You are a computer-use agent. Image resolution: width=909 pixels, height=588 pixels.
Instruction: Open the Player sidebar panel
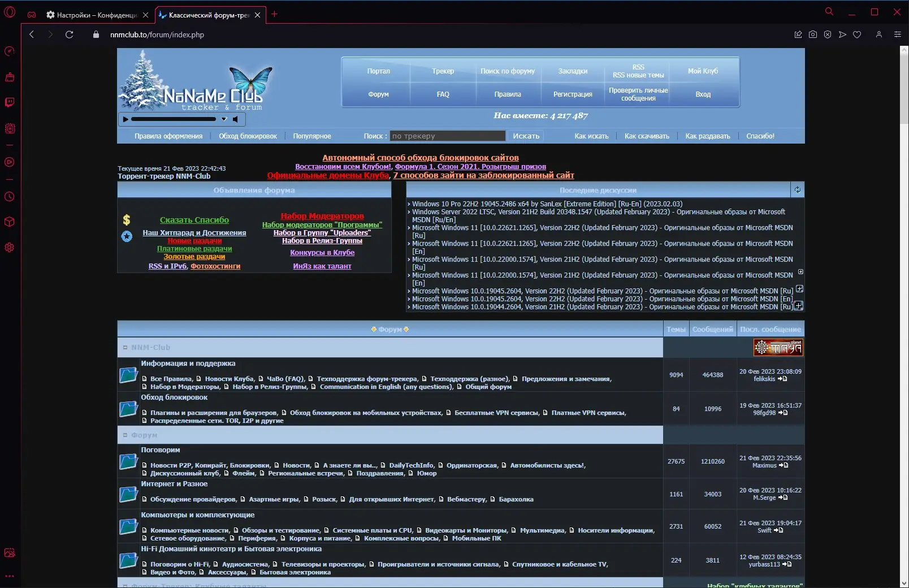(x=10, y=162)
